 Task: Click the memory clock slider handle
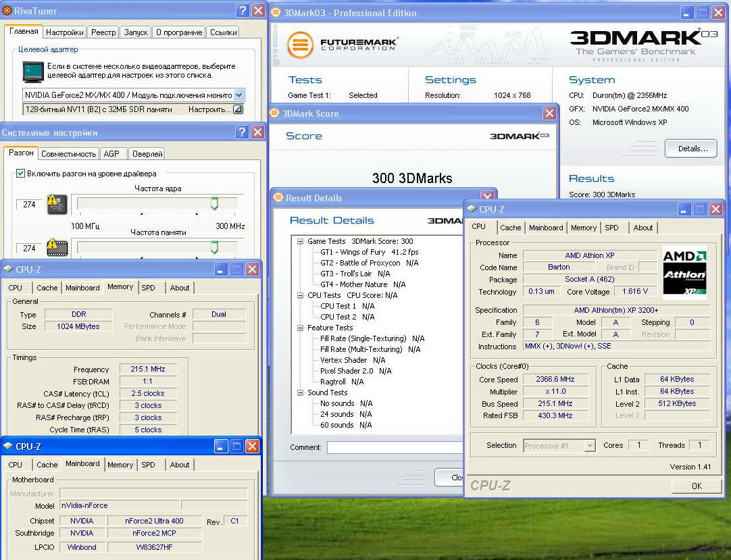214,247
